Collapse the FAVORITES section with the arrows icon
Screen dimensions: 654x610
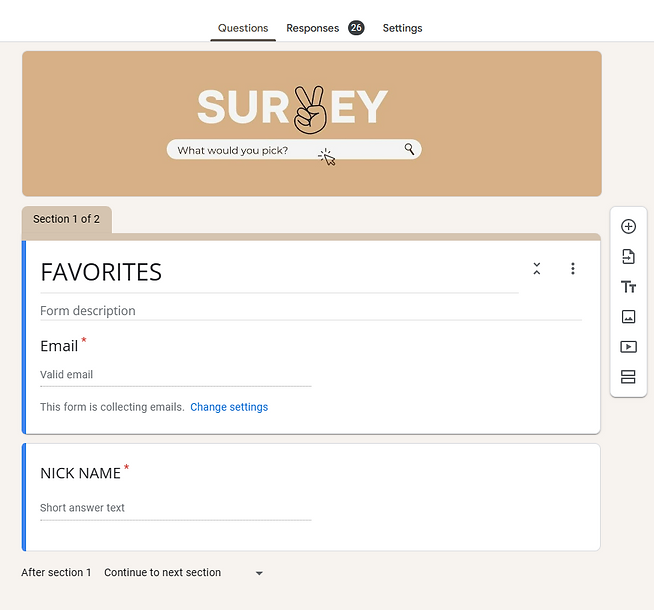coord(537,269)
